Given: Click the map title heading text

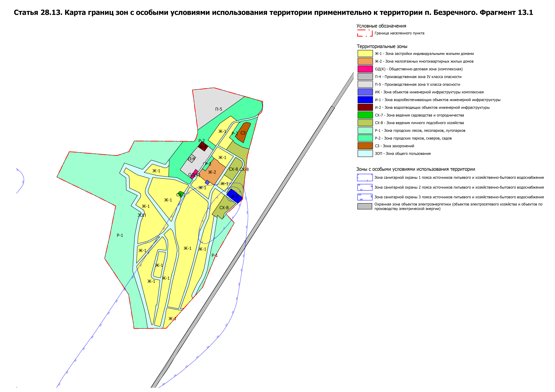Looking at the screenshot, I should 273,13.
